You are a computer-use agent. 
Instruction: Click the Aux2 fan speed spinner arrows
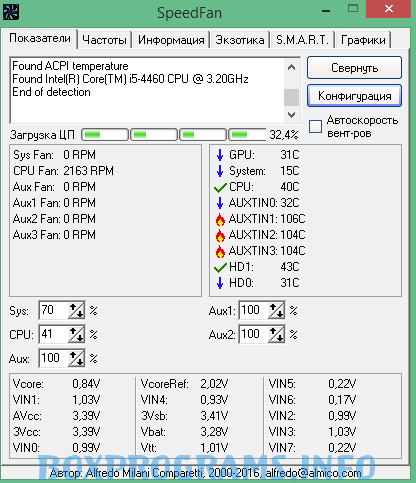point(276,334)
